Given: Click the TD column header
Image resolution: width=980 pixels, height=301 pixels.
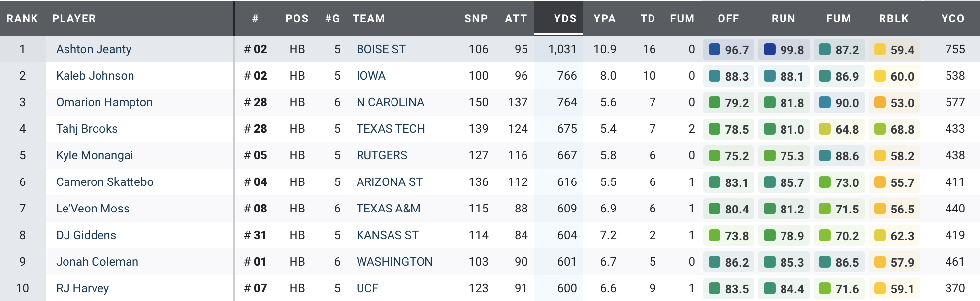Looking at the screenshot, I should click(648, 19).
